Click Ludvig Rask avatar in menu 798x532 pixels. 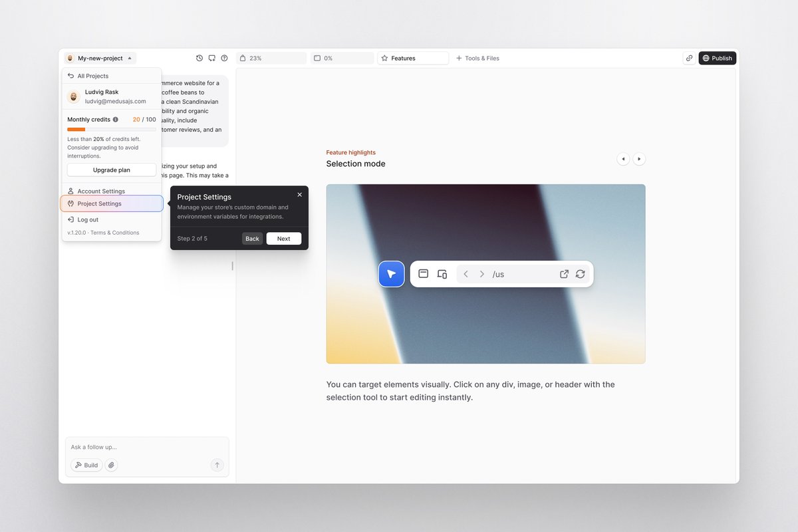pos(74,97)
